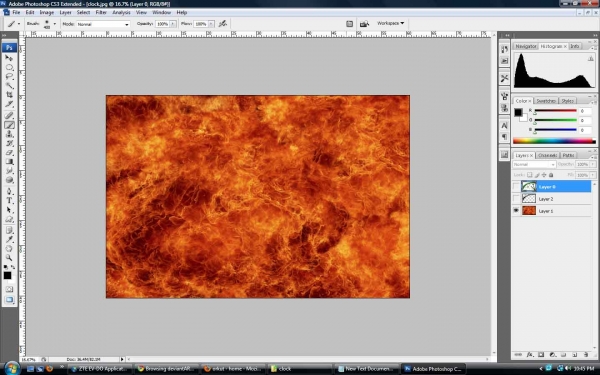This screenshot has width=600, height=375.
Task: Toggle Lock position in Layers panel
Action: 544,175
